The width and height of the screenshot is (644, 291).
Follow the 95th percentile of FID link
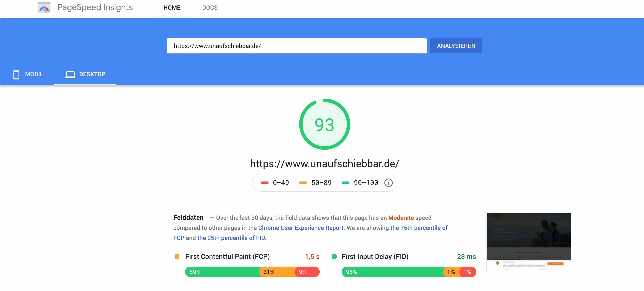[x=231, y=238]
